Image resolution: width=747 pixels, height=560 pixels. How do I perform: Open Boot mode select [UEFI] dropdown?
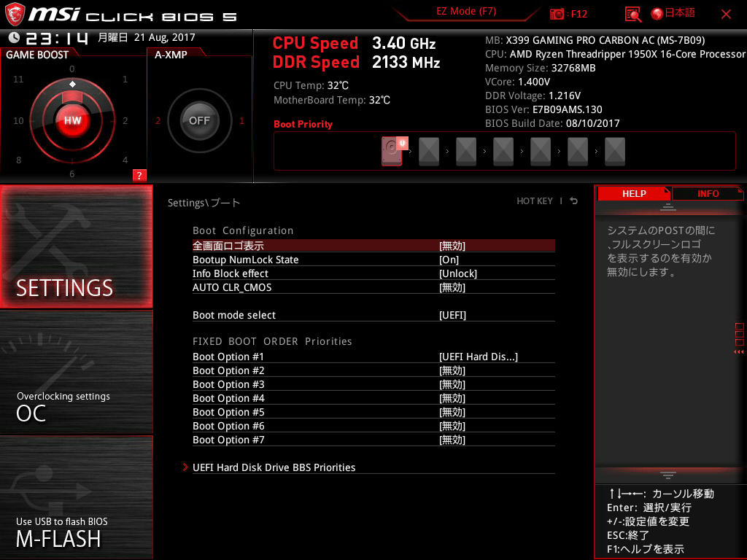[373, 315]
